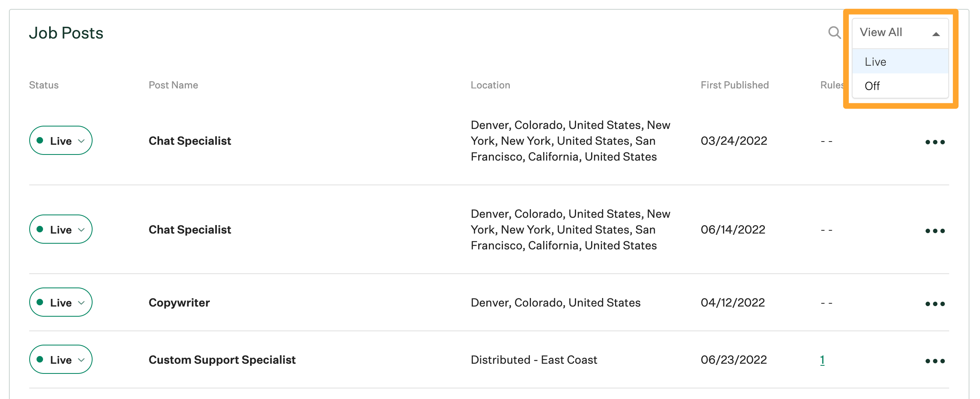The width and height of the screenshot is (980, 399).
Task: Select the First Published column header
Action: click(734, 85)
